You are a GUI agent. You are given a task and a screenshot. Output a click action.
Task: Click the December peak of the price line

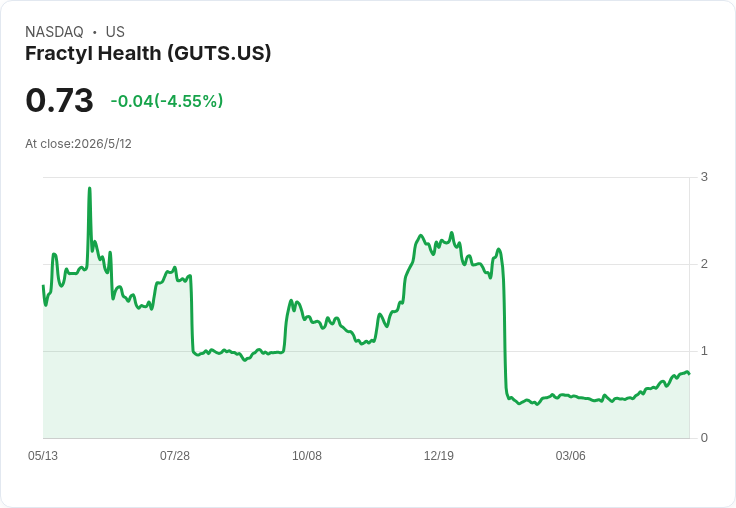452,233
